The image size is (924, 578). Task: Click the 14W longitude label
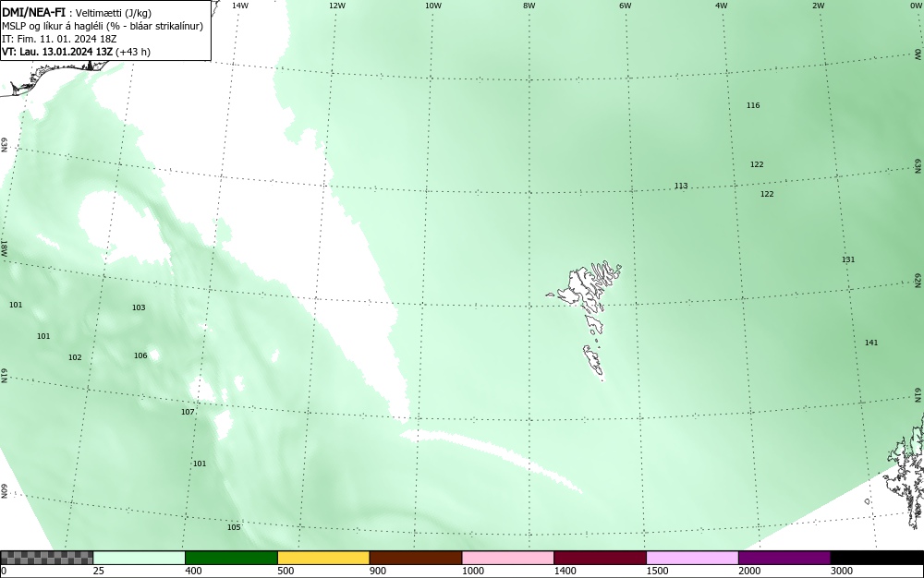[240, 6]
